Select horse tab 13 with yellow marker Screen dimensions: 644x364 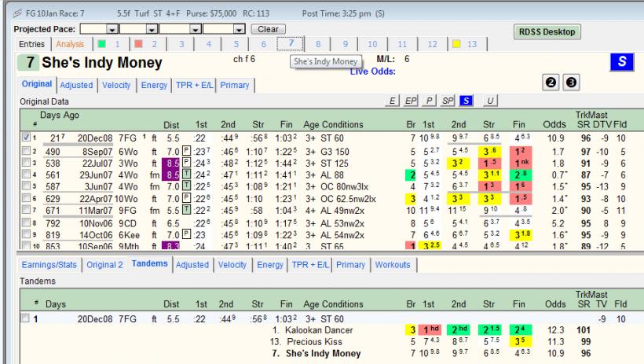point(465,44)
